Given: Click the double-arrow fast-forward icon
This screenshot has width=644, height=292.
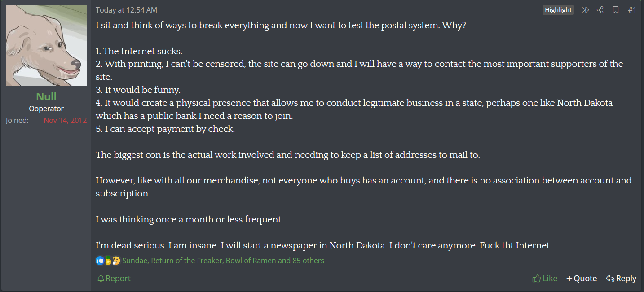Looking at the screenshot, I should (x=585, y=10).
